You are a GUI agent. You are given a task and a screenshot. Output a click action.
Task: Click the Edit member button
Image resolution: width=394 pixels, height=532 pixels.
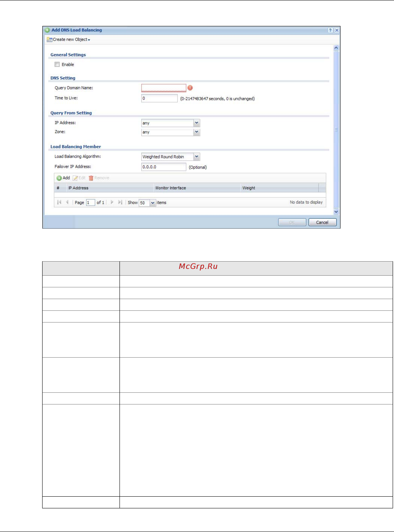coord(79,178)
